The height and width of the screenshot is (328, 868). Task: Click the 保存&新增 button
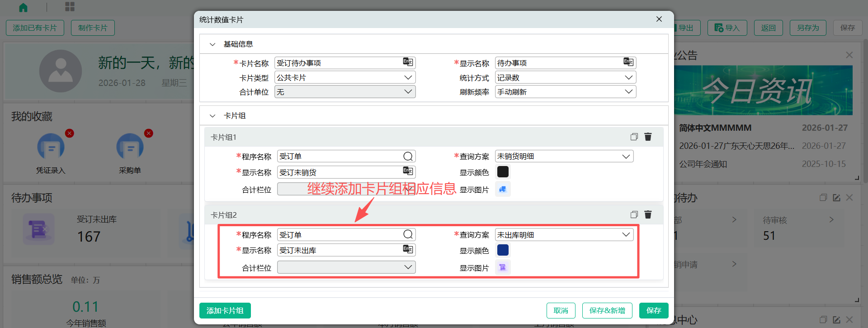point(607,311)
